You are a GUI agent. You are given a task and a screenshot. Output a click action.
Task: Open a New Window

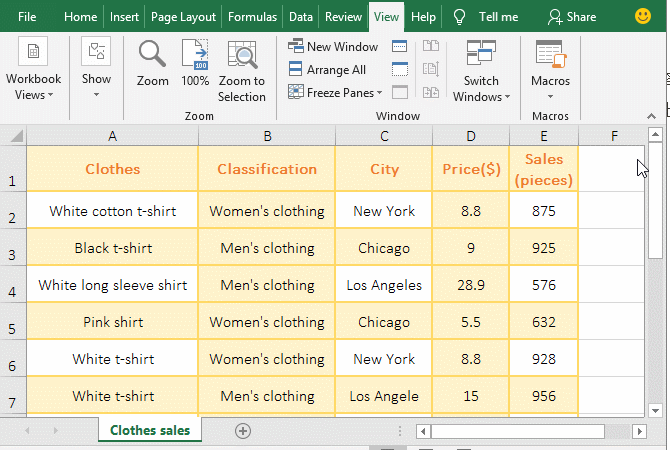pos(333,46)
